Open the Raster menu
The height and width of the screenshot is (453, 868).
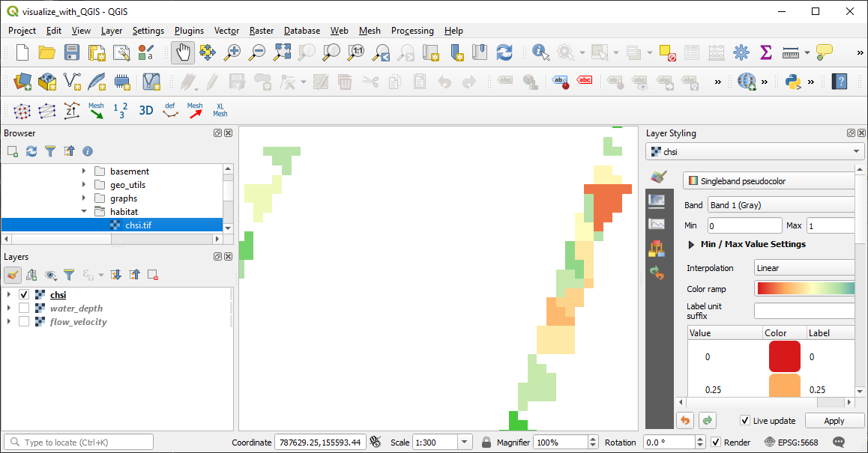tap(262, 31)
